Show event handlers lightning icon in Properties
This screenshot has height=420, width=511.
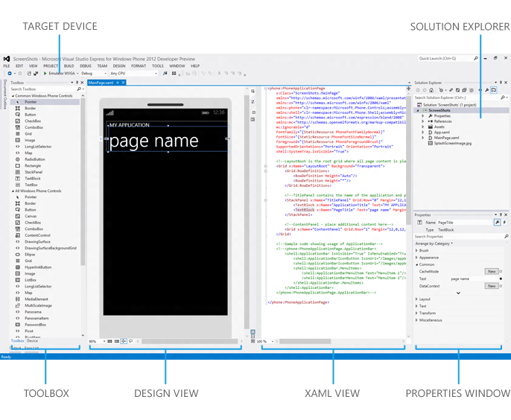tap(504, 222)
